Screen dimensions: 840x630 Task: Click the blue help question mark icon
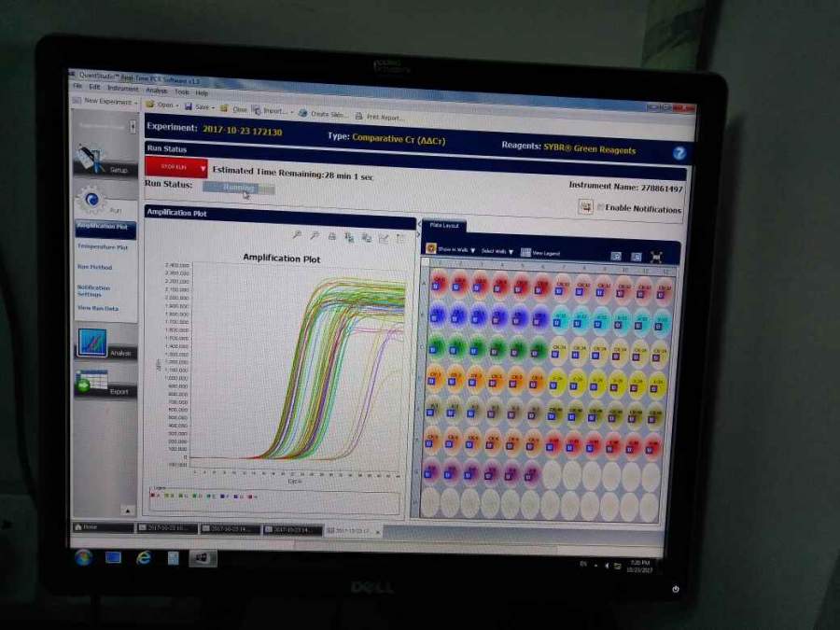coord(679,154)
